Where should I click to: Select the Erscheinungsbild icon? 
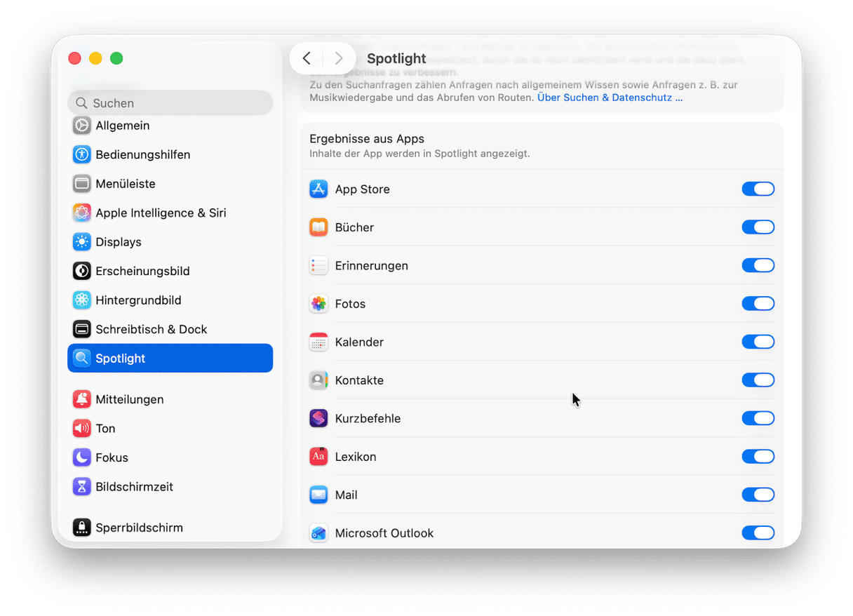pos(81,271)
